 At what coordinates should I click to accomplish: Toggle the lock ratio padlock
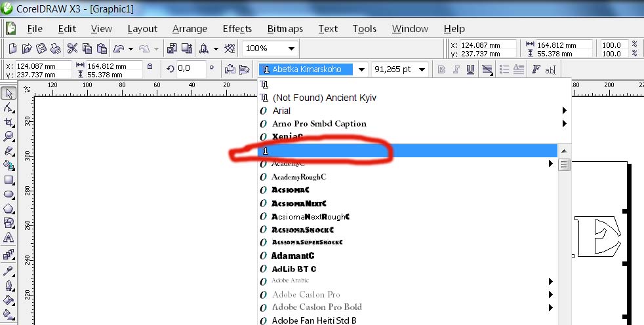[x=150, y=66]
